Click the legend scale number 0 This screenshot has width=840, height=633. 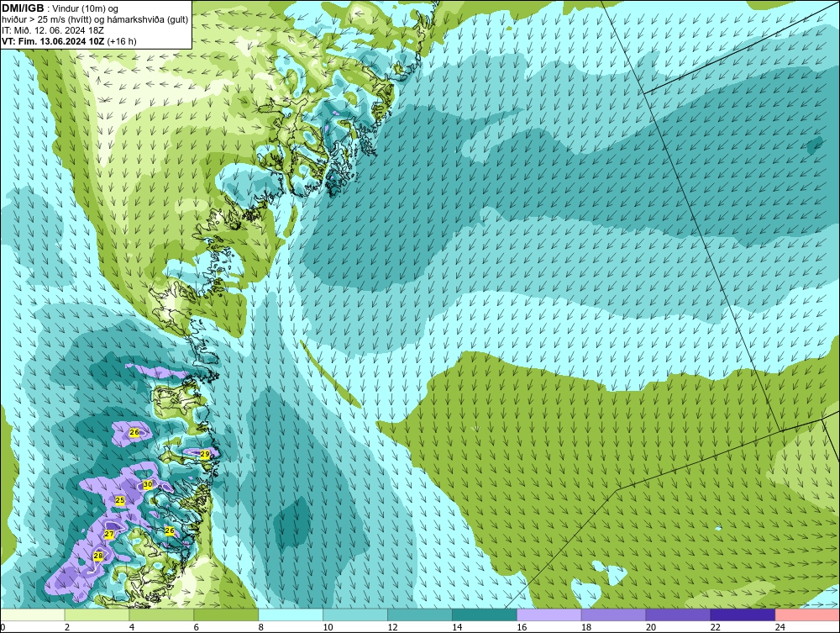[x=3, y=627]
